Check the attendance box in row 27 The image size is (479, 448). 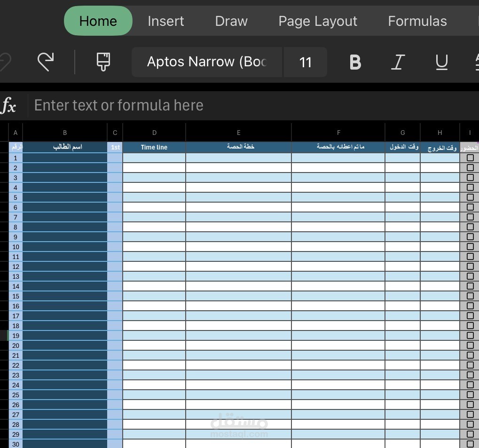pos(470,414)
